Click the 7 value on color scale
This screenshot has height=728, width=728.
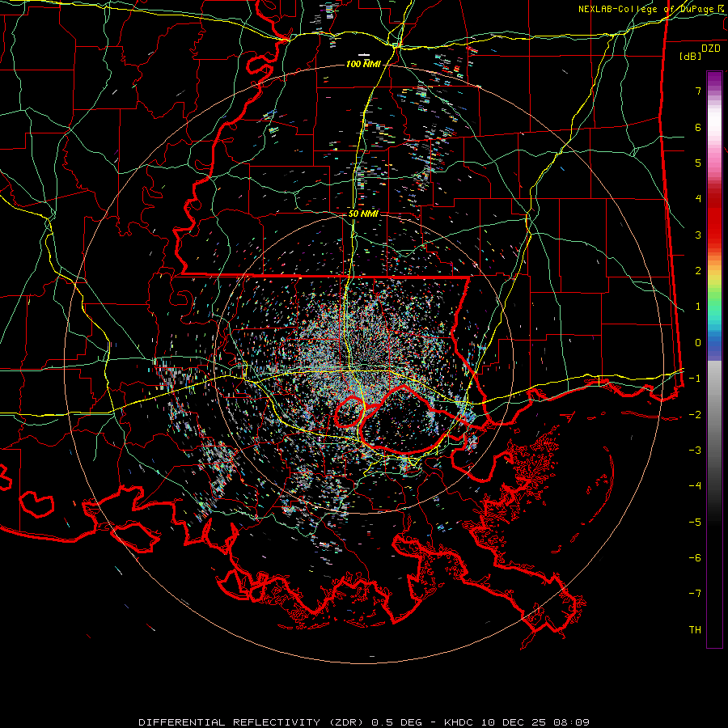698,91
